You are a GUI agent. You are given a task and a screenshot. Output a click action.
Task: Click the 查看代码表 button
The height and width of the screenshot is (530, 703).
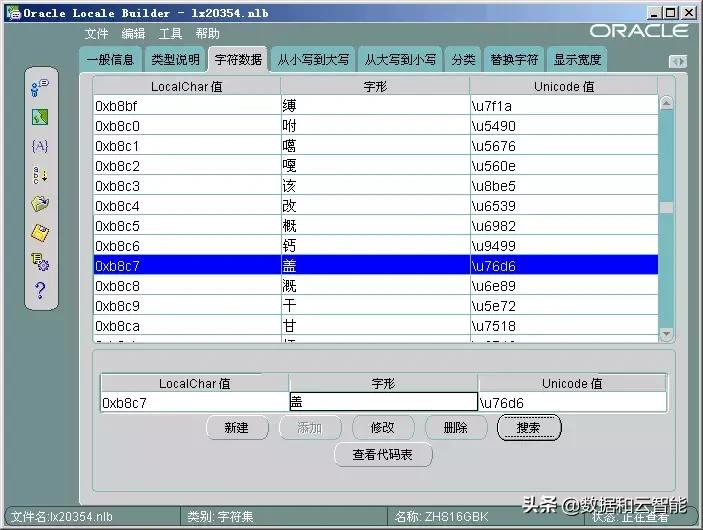(383, 455)
